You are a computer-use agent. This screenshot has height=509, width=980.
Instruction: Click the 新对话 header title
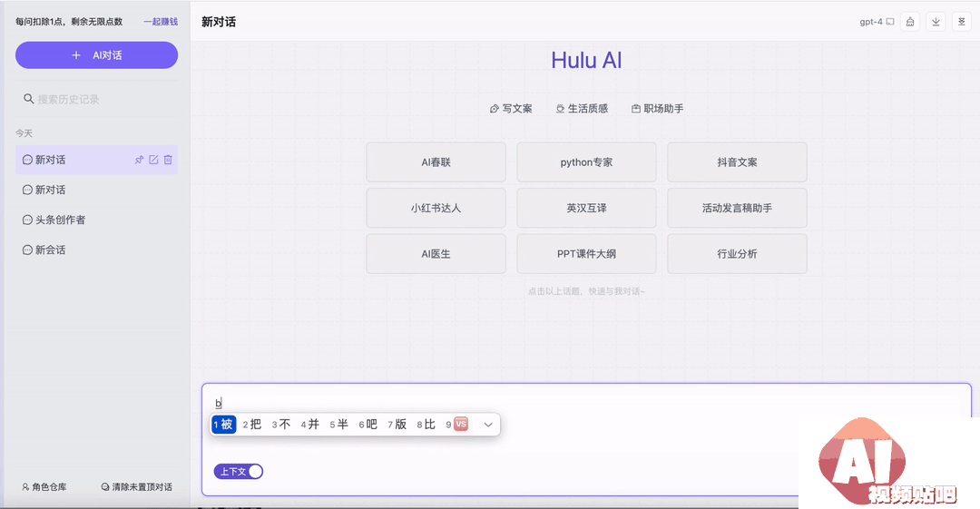click(x=219, y=22)
